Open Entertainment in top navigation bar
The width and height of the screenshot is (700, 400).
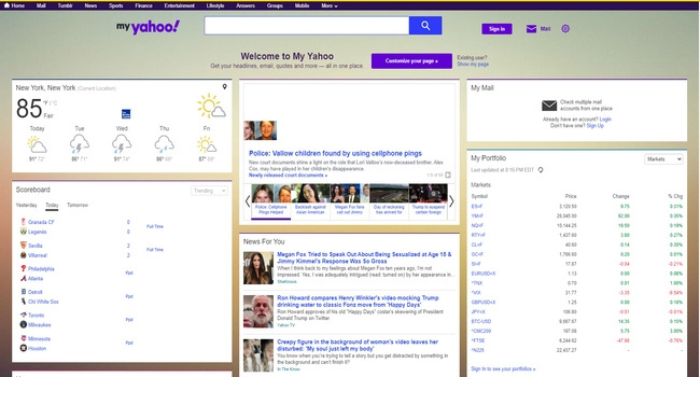179,6
